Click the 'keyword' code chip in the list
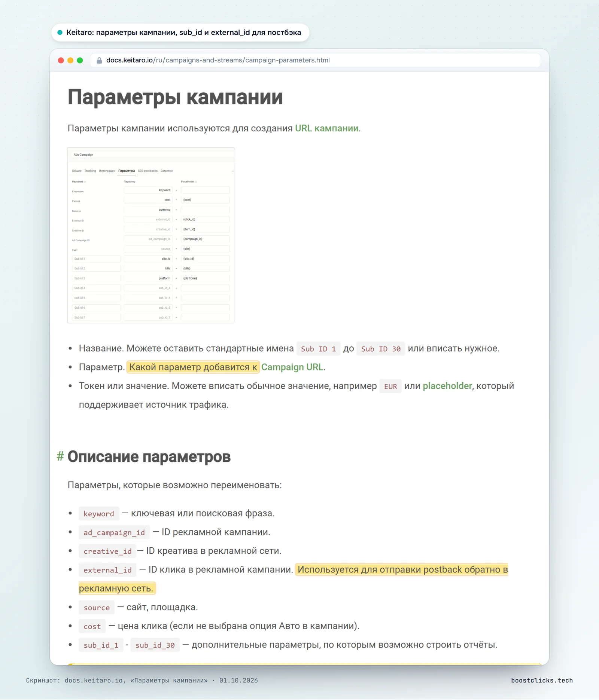The image size is (599, 700). 99,514
